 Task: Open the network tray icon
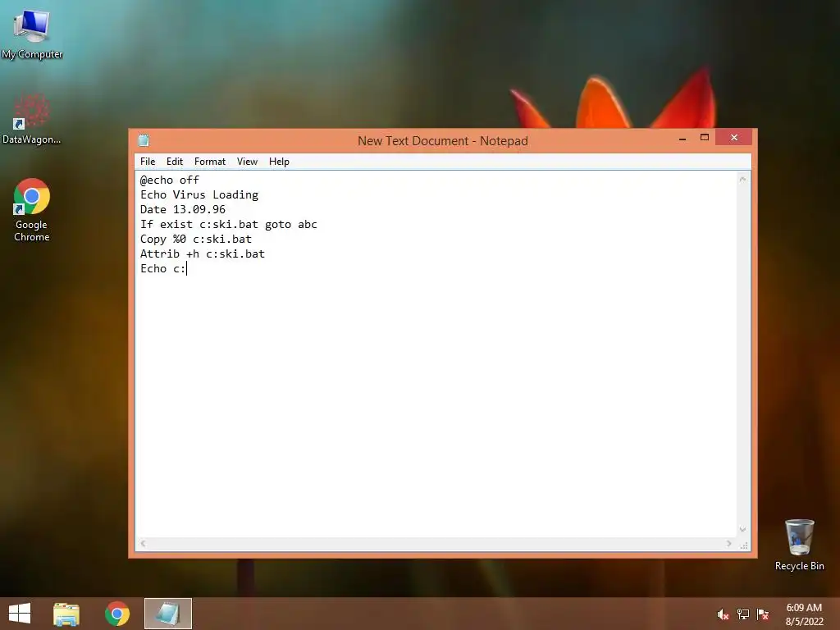tap(743, 614)
